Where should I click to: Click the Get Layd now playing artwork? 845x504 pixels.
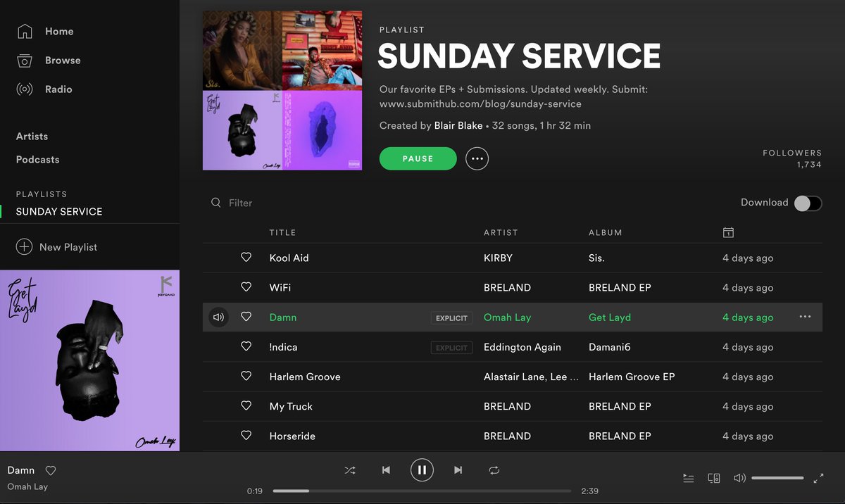89,360
